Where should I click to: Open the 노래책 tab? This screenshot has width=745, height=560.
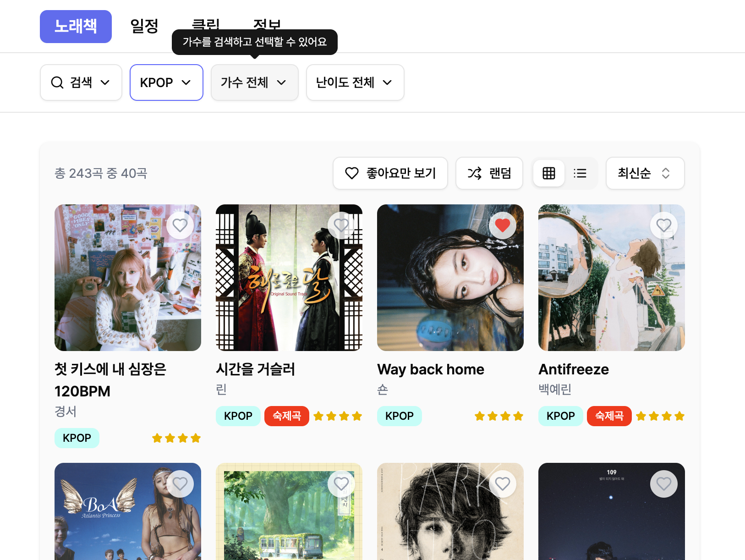pyautogui.click(x=76, y=27)
